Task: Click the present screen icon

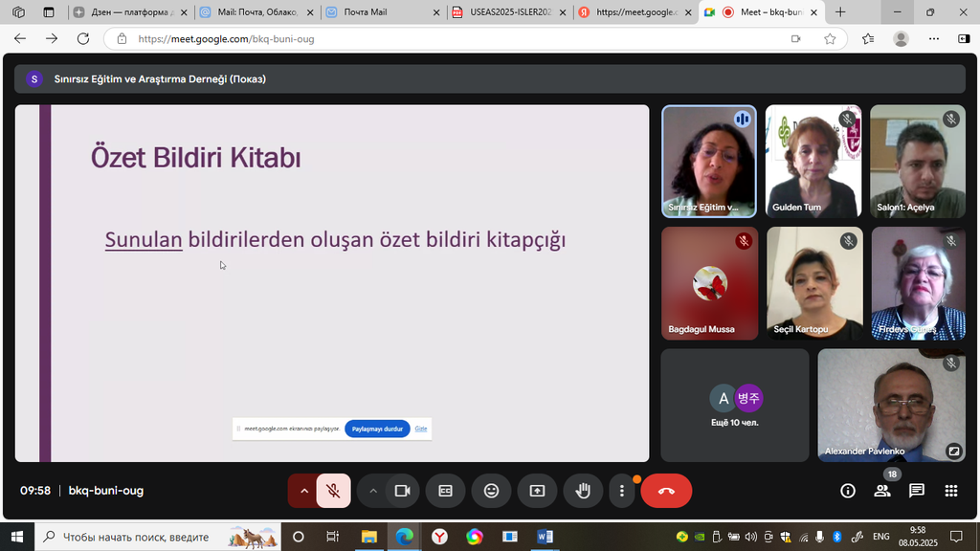Action: [537, 491]
